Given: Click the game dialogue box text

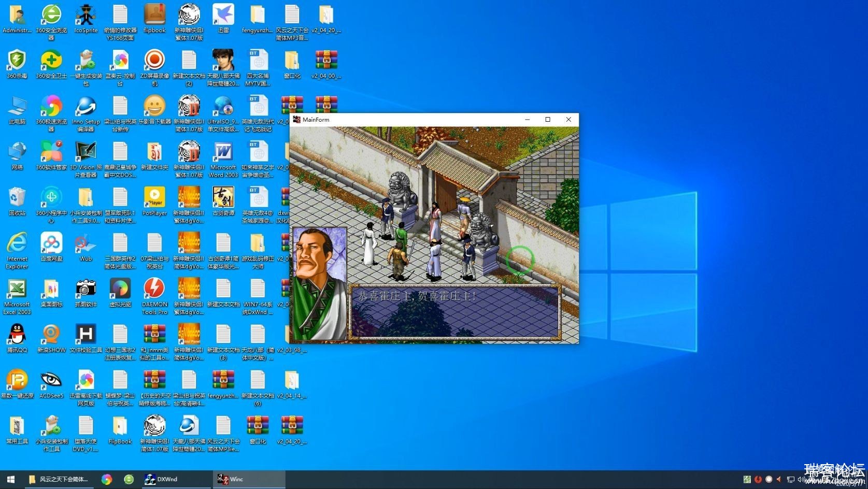Looking at the screenshot, I should [417, 296].
